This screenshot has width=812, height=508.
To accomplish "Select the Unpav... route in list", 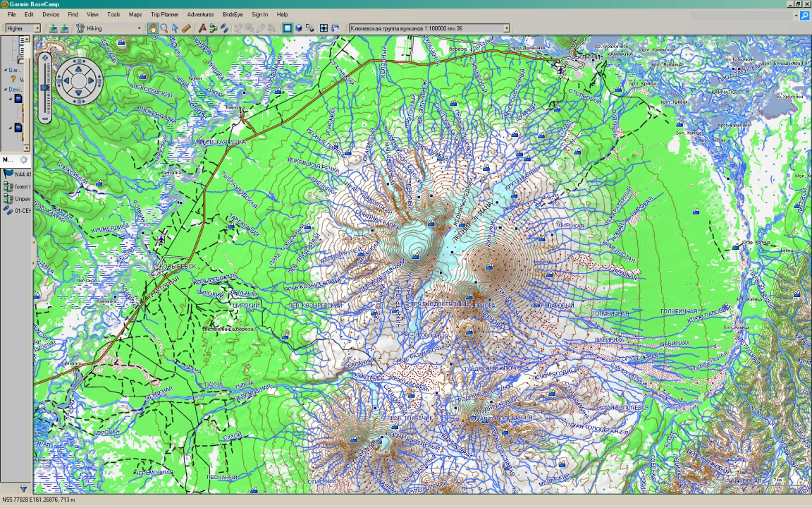I will (x=16, y=198).
